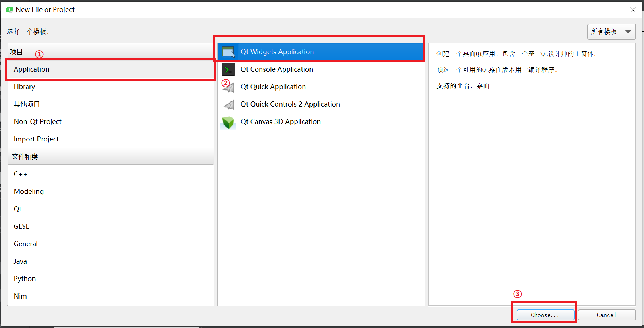Select Qt Widgets Application template
Viewport: 644px width, 328px height.
coord(321,52)
